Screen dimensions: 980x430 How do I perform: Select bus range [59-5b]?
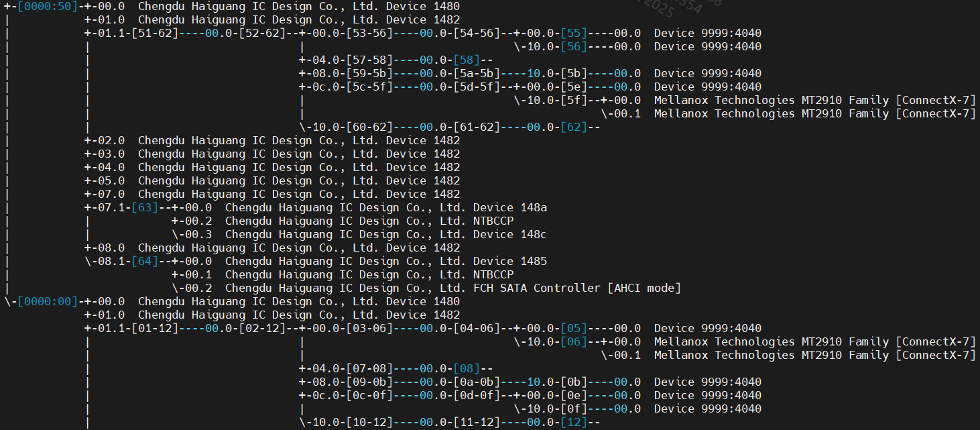click(369, 73)
